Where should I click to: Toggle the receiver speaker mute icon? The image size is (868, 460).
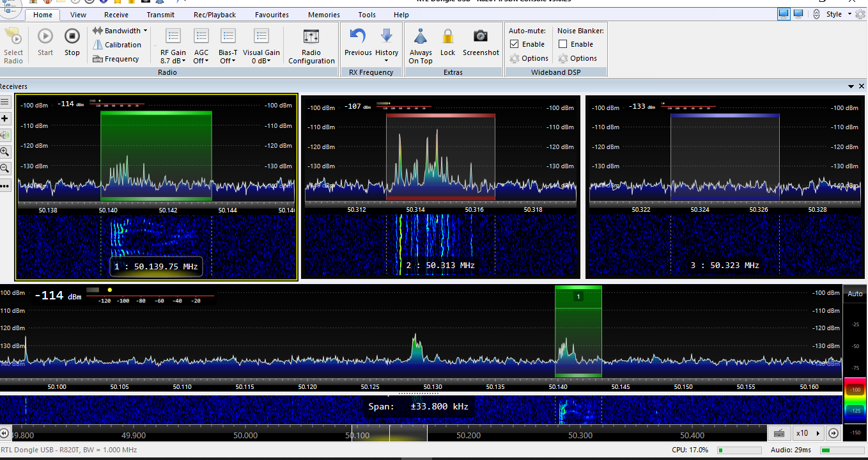click(x=4, y=135)
